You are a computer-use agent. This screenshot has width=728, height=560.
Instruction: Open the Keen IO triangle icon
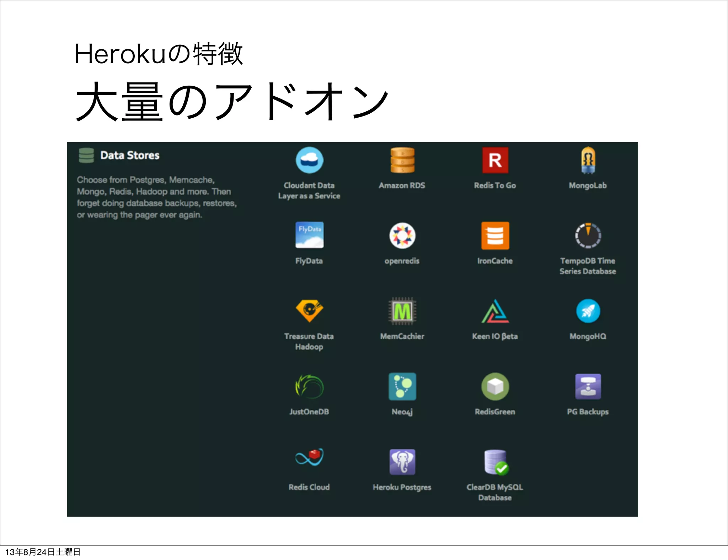495,311
